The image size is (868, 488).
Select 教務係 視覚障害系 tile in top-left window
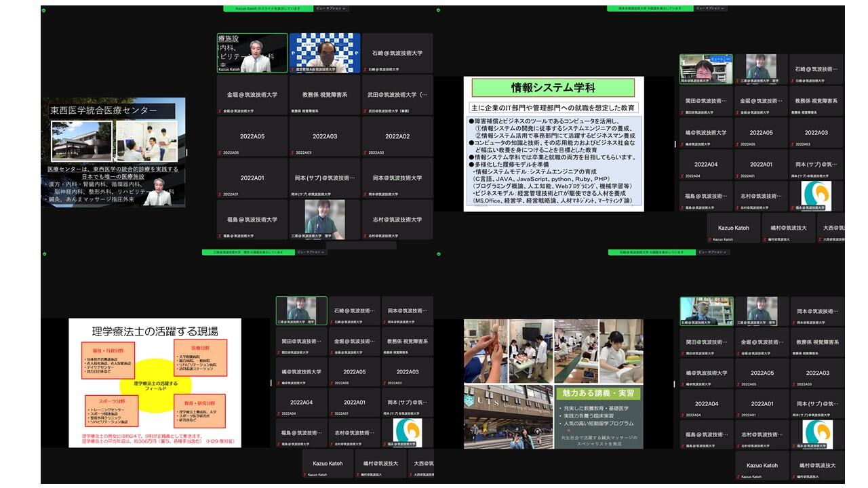click(x=325, y=95)
